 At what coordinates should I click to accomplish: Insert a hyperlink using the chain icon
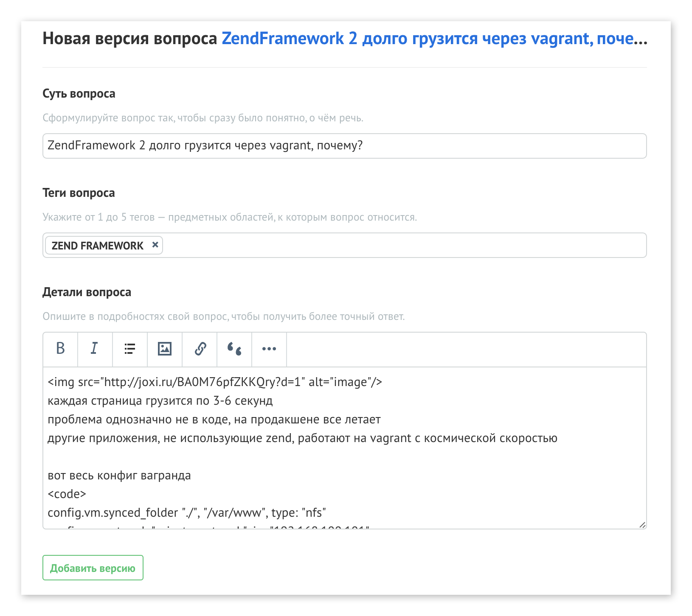tap(199, 349)
